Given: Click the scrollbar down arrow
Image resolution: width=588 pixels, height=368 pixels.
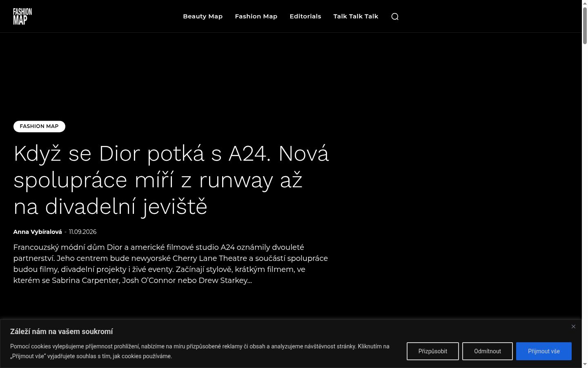Looking at the screenshot, I should tap(585, 364).
